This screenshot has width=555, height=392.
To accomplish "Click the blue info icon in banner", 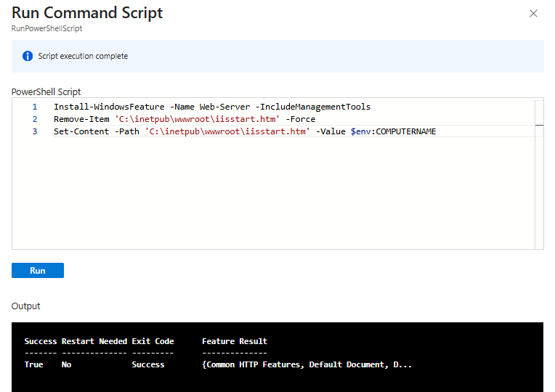I will coord(28,56).
